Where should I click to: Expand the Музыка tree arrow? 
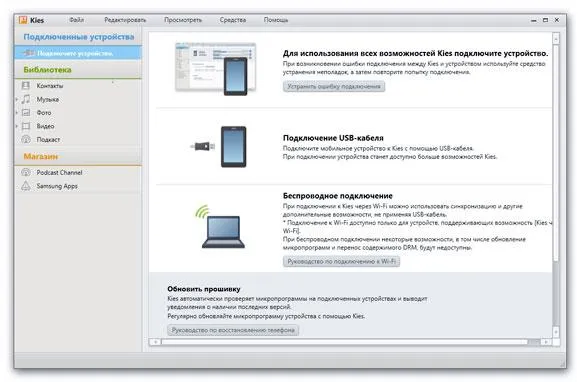[17, 99]
